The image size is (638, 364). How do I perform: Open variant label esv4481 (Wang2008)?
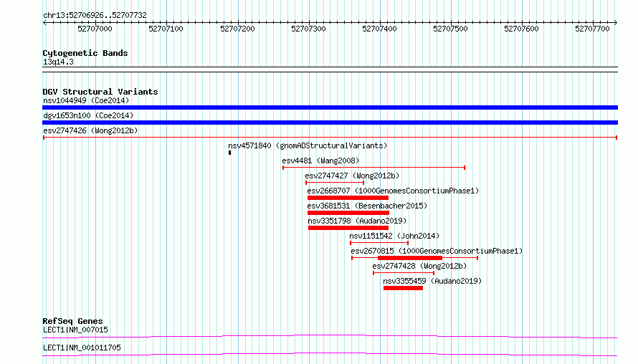pos(320,161)
